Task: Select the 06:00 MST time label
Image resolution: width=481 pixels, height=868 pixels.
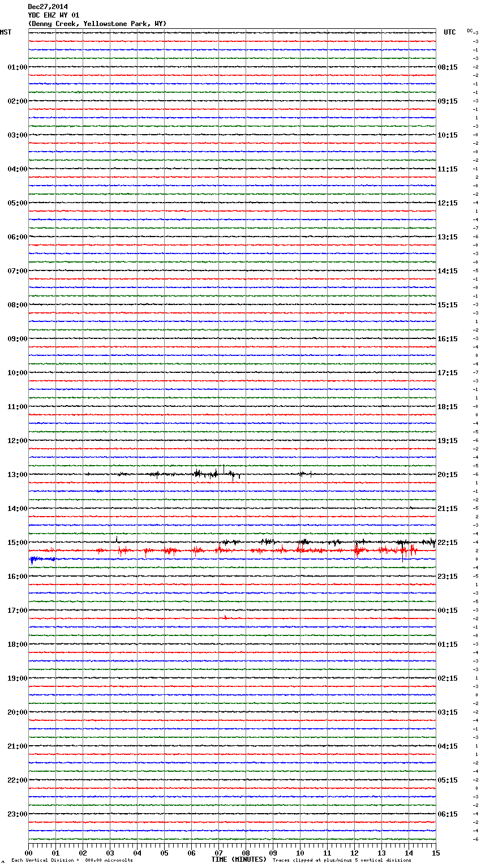Action: point(18,237)
